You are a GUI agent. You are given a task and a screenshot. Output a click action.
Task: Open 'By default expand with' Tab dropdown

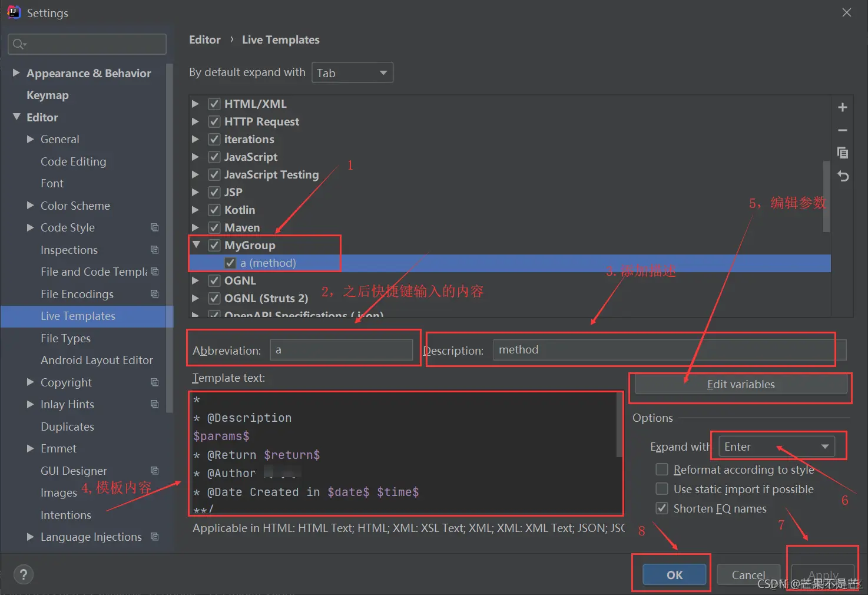click(x=352, y=72)
